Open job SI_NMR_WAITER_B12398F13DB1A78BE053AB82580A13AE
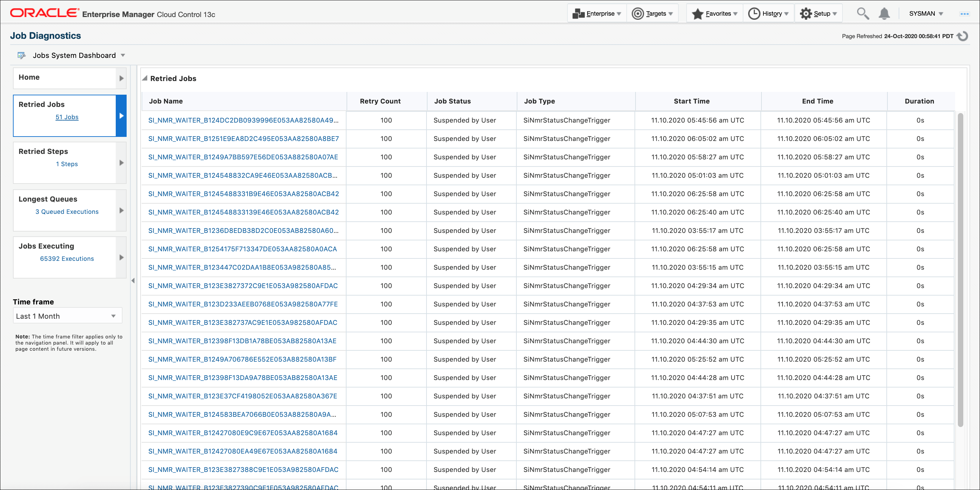 pos(242,341)
